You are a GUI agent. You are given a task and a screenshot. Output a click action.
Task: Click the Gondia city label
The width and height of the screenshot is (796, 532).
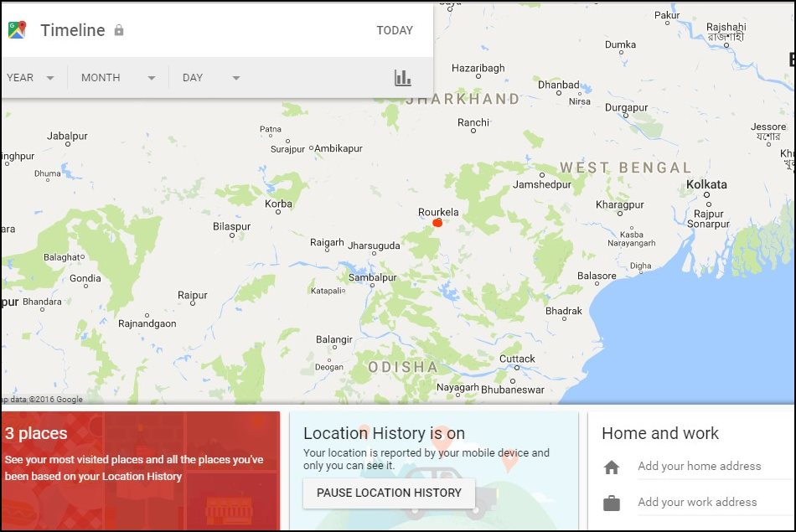pos(85,278)
